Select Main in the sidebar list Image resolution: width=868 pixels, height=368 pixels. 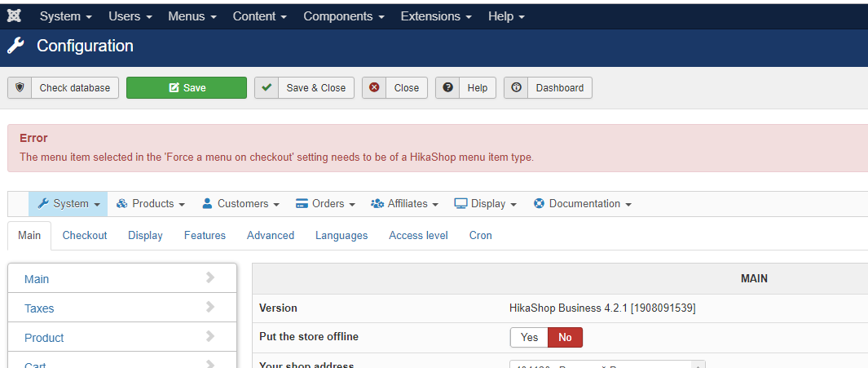122,278
